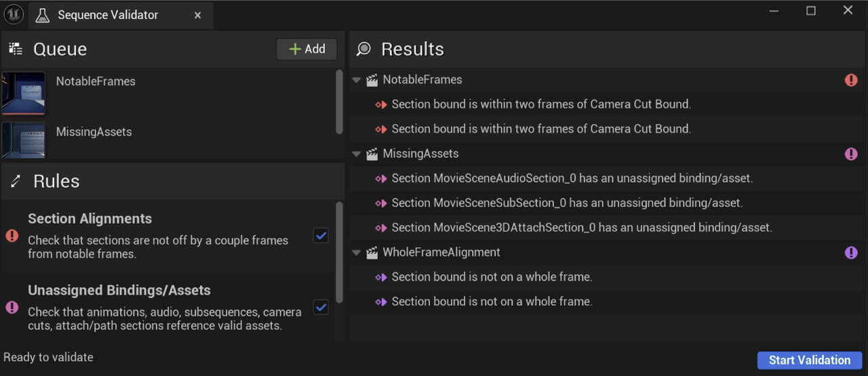Click the Queue panel list icon
Viewport: 868px width, 376px height.
click(x=16, y=49)
